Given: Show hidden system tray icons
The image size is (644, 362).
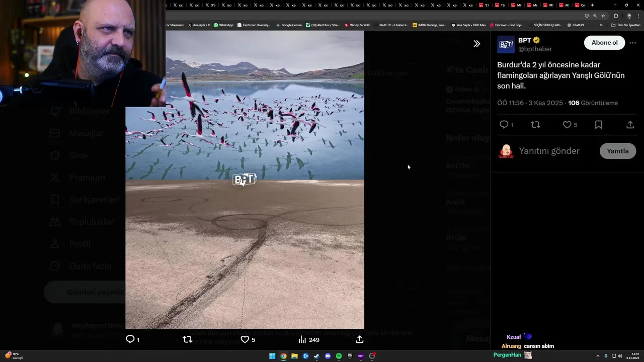Looking at the screenshot, I should 598,356.
